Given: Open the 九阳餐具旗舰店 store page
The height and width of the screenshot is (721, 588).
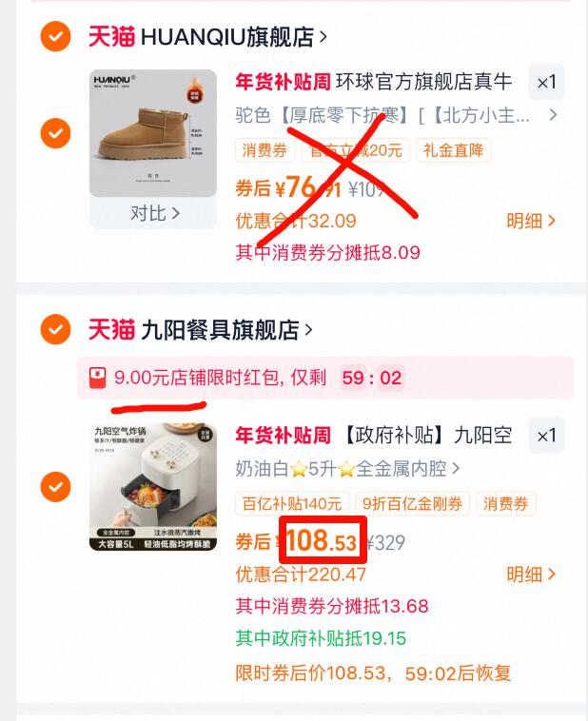Looking at the screenshot, I should pos(226,330).
